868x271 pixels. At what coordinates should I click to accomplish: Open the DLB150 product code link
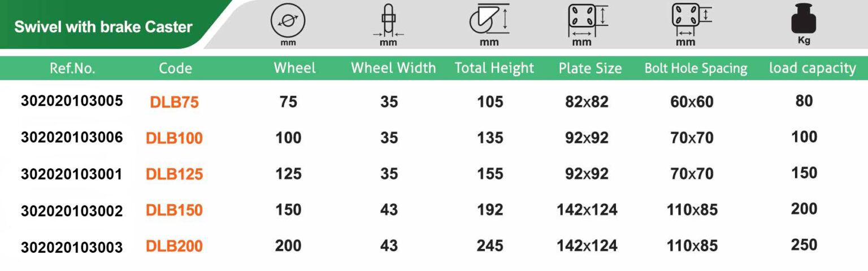click(x=174, y=211)
